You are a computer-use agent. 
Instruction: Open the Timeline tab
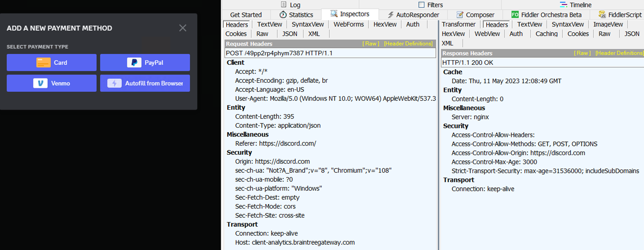576,5
